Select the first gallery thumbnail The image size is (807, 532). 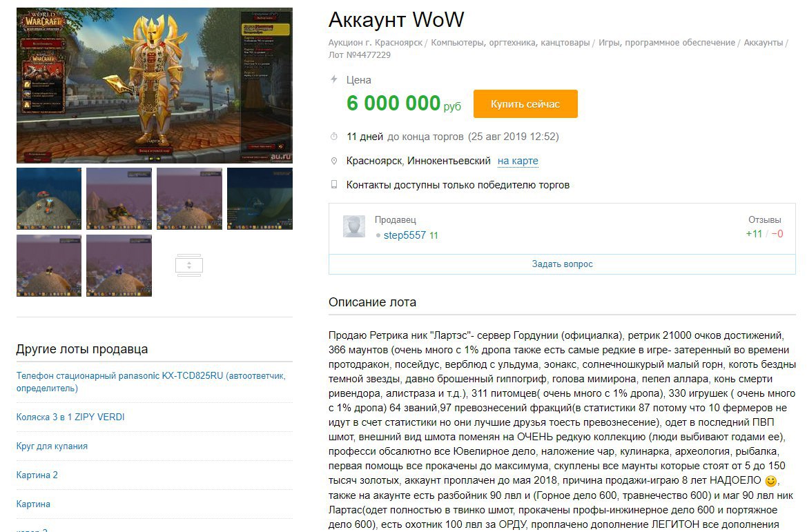(49, 199)
